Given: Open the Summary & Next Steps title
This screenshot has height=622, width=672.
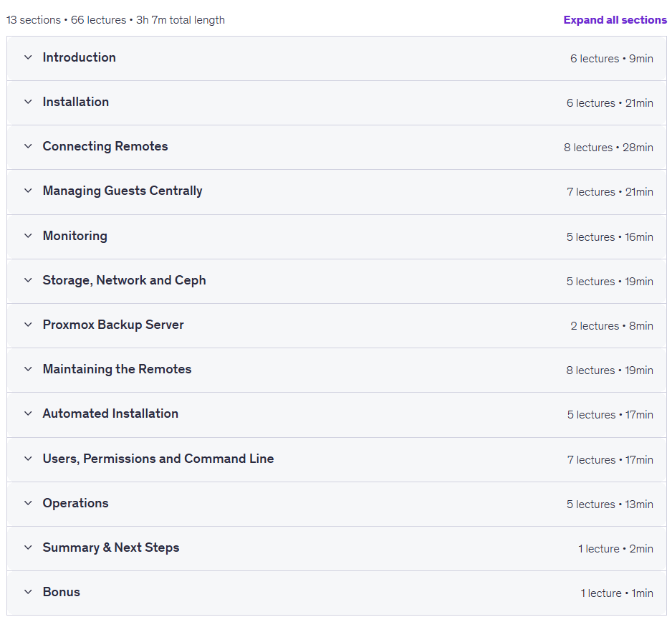Looking at the screenshot, I should point(111,547).
